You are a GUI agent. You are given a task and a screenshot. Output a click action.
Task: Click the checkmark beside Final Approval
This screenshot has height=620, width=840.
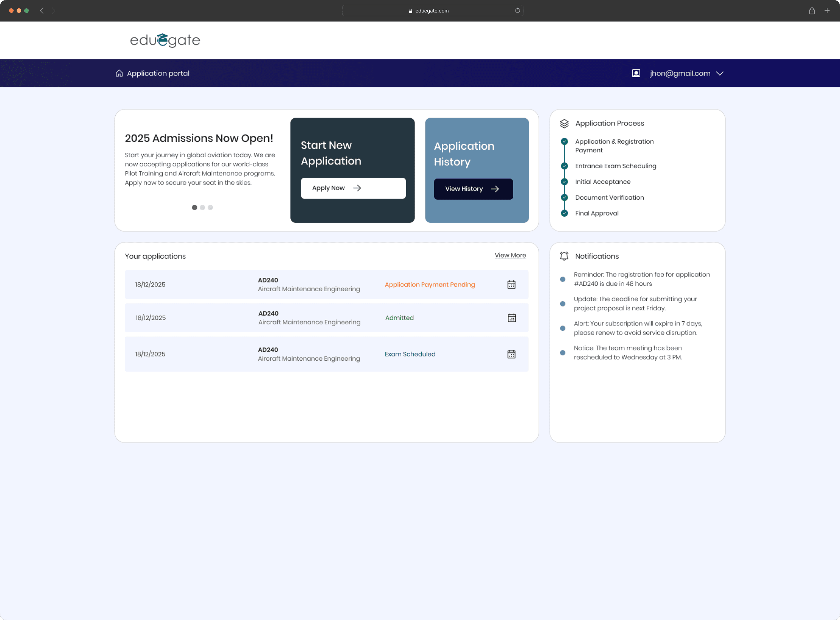coord(564,213)
